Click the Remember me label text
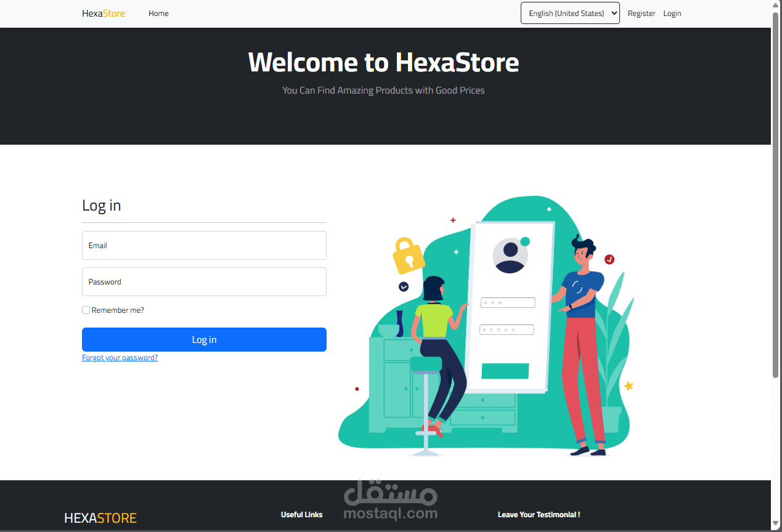The image size is (782, 532). tap(118, 310)
